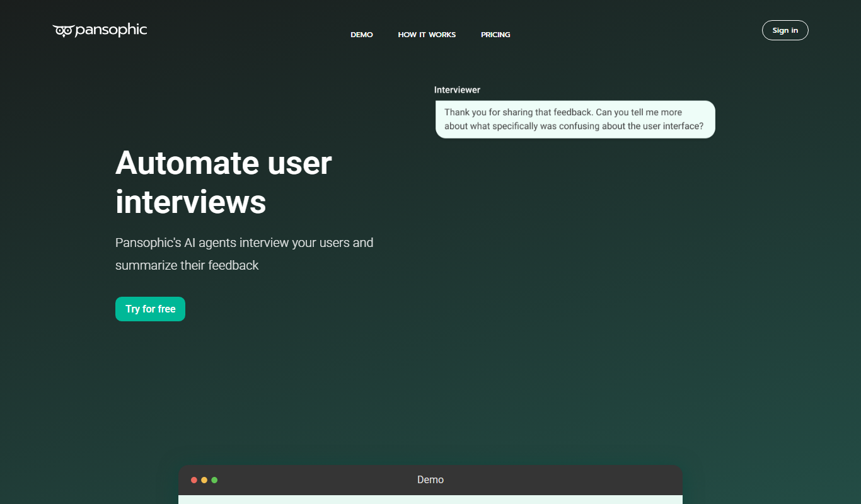Open the DEMO nav link
Image resolution: width=861 pixels, height=504 pixels.
pos(362,35)
